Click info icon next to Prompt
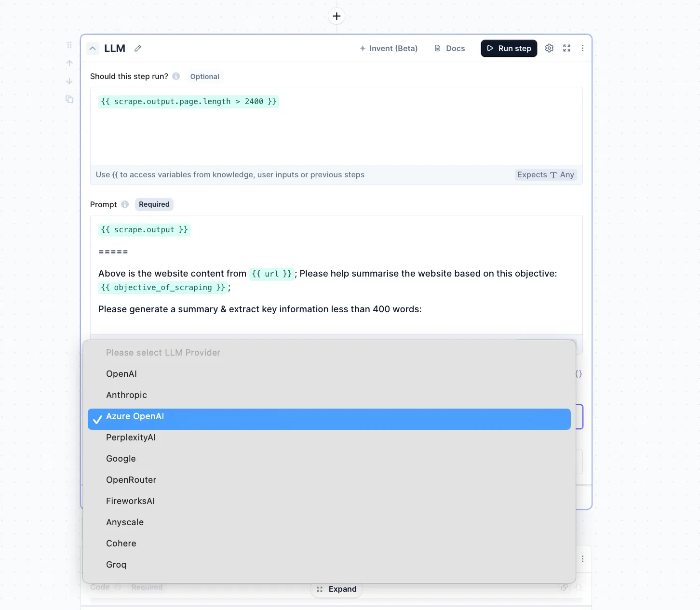Image resolution: width=700 pixels, height=610 pixels. pyautogui.click(x=125, y=204)
